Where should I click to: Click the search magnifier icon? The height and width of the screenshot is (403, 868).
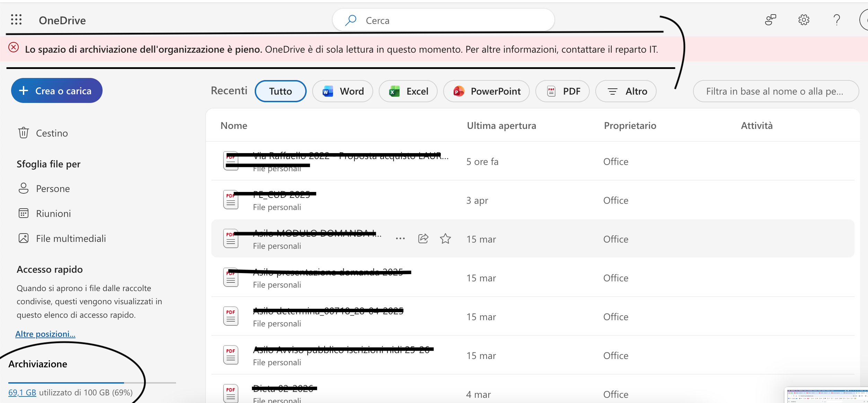[351, 20]
